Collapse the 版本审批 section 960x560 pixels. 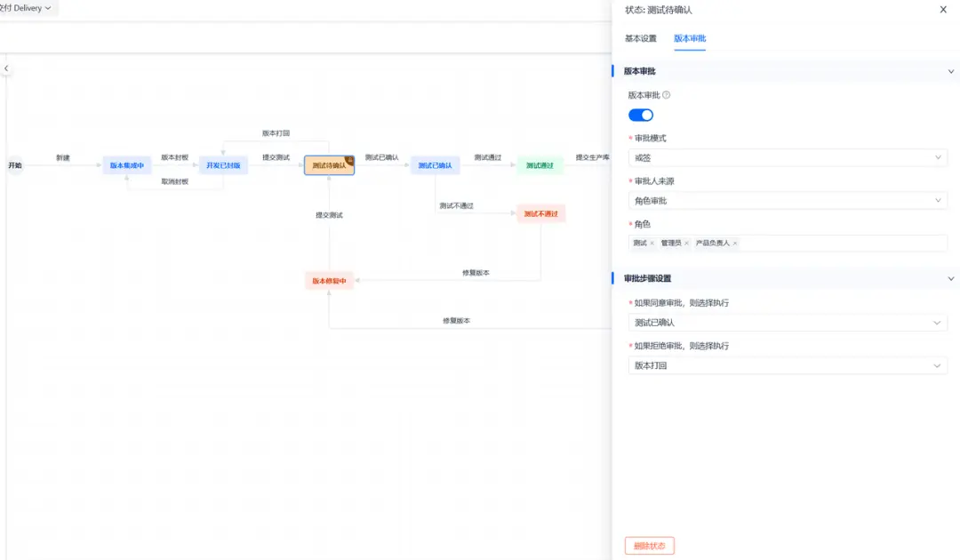tap(951, 71)
